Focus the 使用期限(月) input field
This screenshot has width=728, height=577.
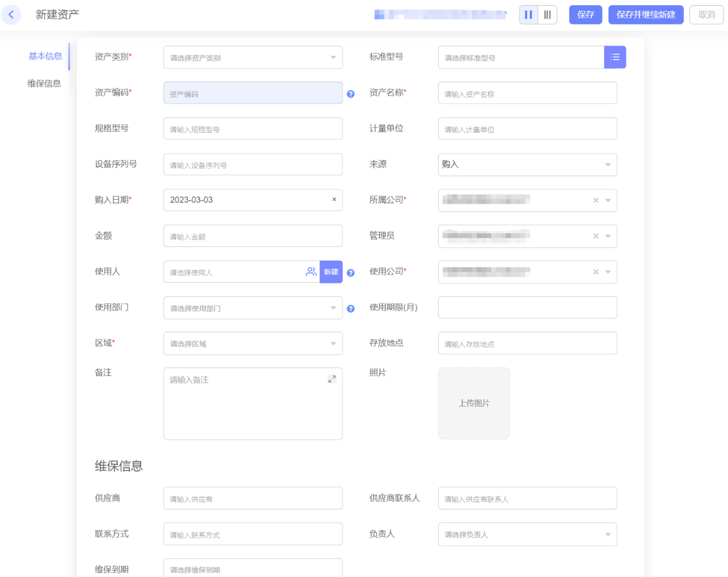[x=527, y=307]
